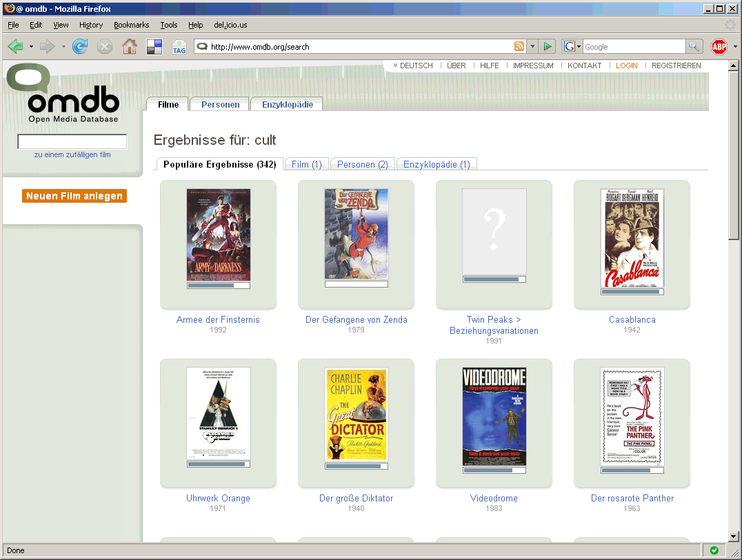Click the Casablanca poster thumbnail
Image resolution: width=742 pixels, height=560 pixels.
click(x=632, y=238)
